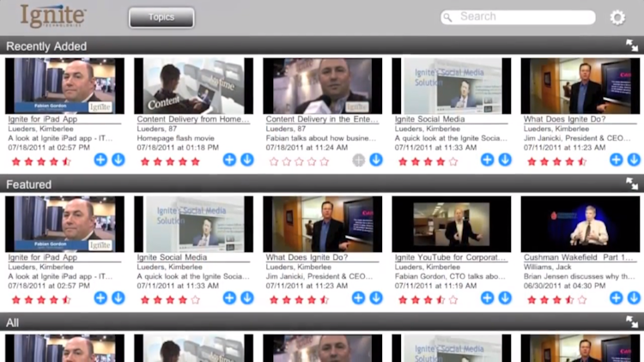Image resolution: width=644 pixels, height=362 pixels.
Task: Expand the Featured section
Action: click(632, 184)
